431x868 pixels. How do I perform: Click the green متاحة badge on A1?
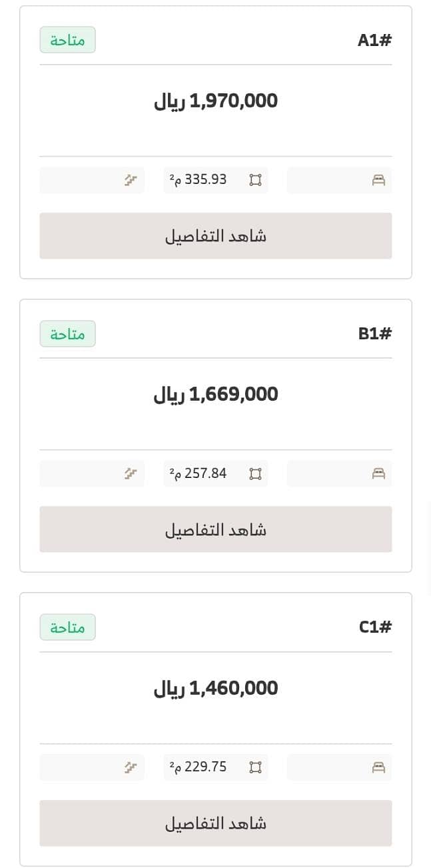click(68, 40)
